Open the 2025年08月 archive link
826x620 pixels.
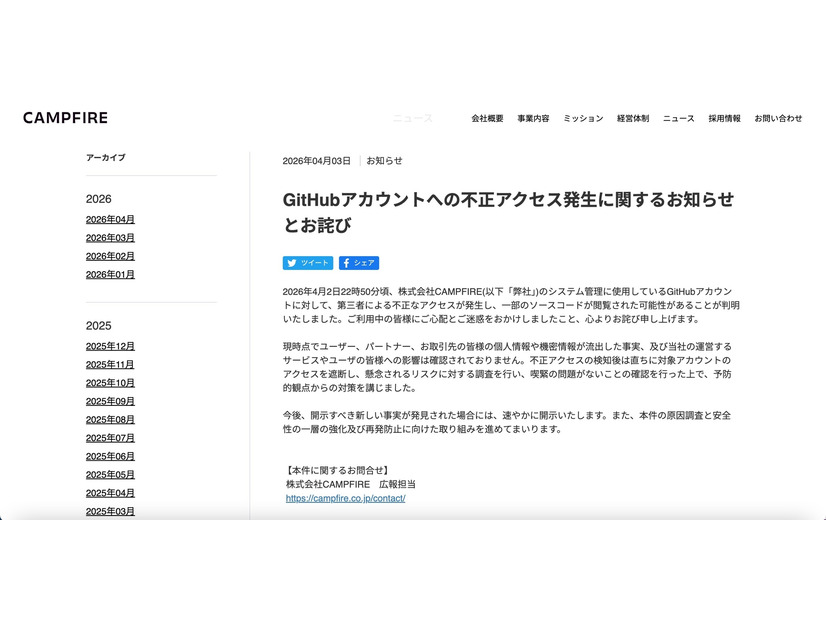coord(109,419)
